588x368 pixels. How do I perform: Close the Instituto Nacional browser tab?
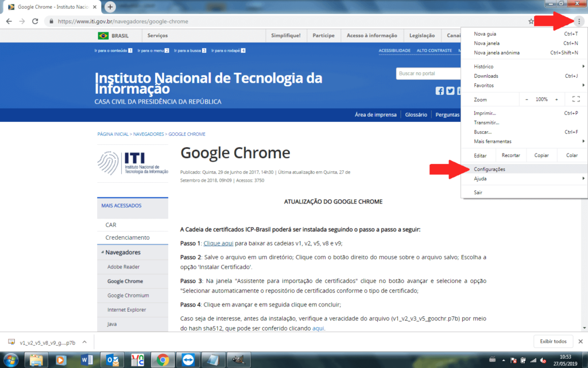click(95, 7)
